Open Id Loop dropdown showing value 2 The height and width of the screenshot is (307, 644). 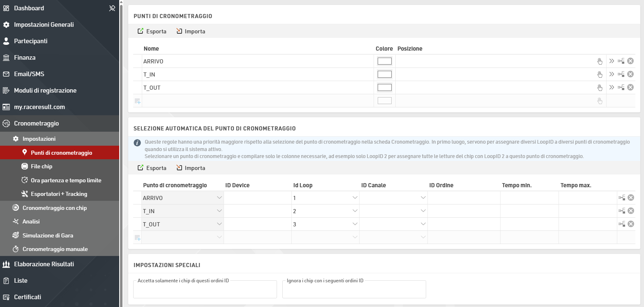click(355, 211)
